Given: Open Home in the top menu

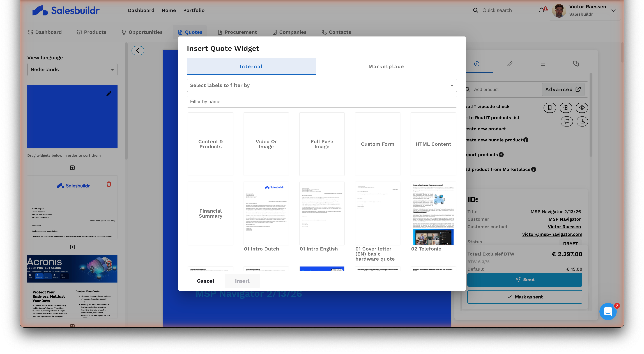Looking at the screenshot, I should (x=169, y=10).
